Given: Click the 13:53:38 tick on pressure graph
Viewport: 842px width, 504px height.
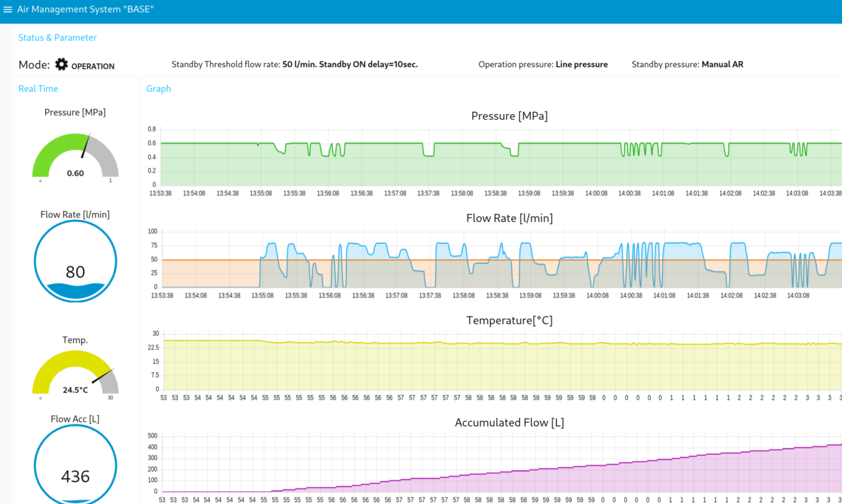Looking at the screenshot, I should click(x=160, y=193).
